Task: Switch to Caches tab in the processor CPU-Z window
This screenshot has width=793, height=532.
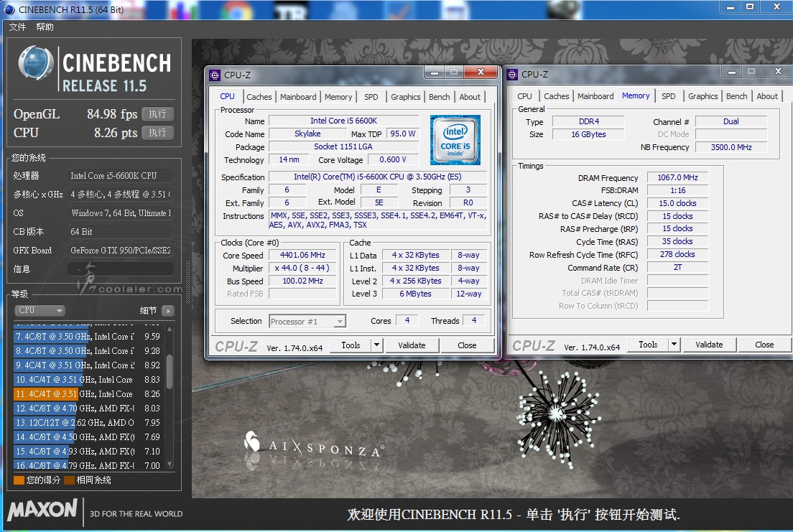Action: coord(259,97)
